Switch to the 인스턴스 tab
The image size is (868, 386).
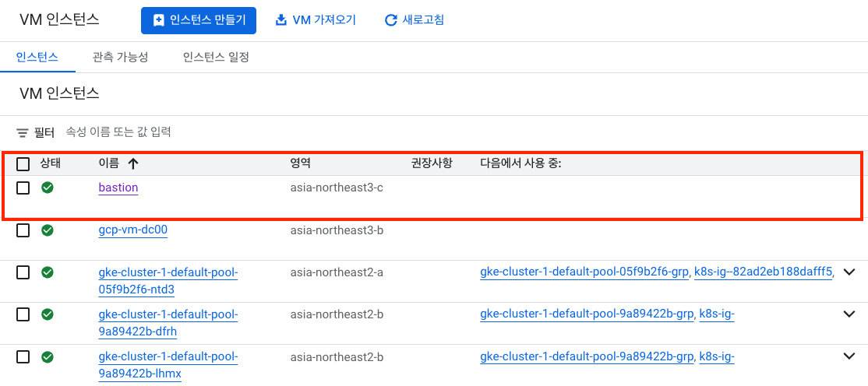click(x=37, y=57)
